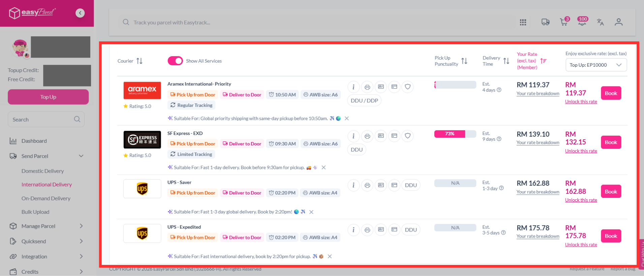The image size is (644, 276).
Task: Collapse the sidebar with the arrow button
Action: (80, 13)
